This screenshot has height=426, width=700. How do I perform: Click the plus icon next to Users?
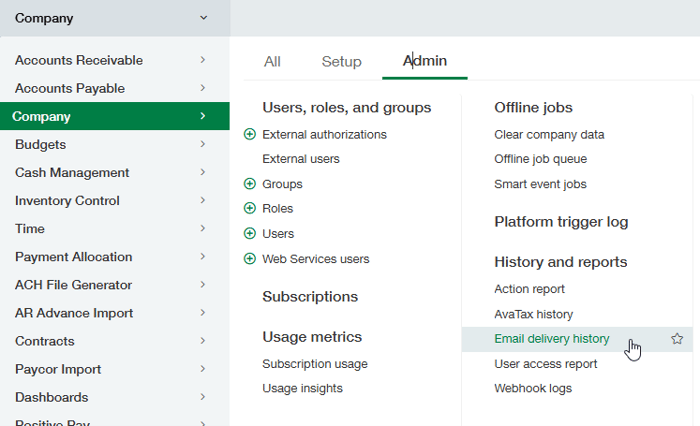click(x=250, y=234)
